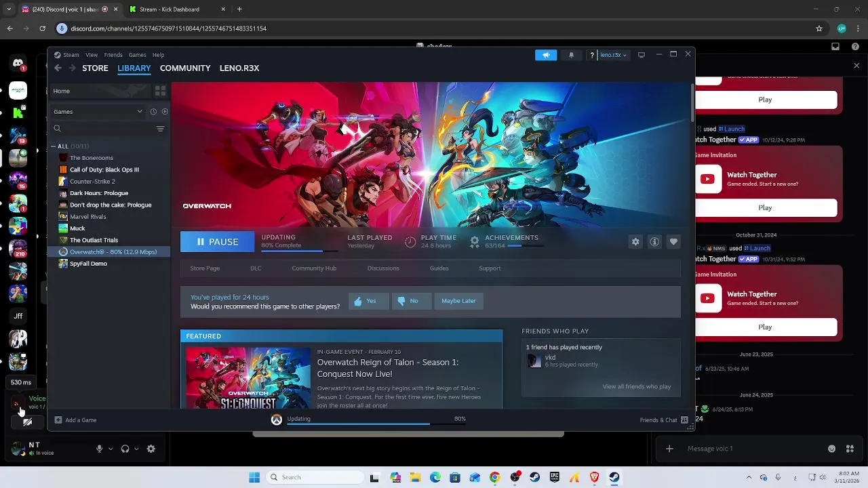This screenshot has width=868, height=488.
Task: View all friends who play
Action: (636, 387)
